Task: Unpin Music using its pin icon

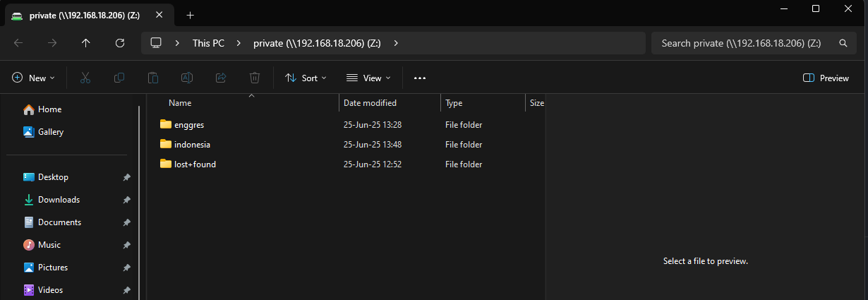Action: pos(126,245)
